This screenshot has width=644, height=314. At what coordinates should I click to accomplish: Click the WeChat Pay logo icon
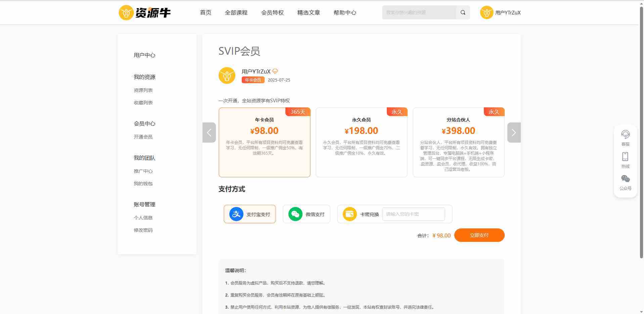(295, 214)
